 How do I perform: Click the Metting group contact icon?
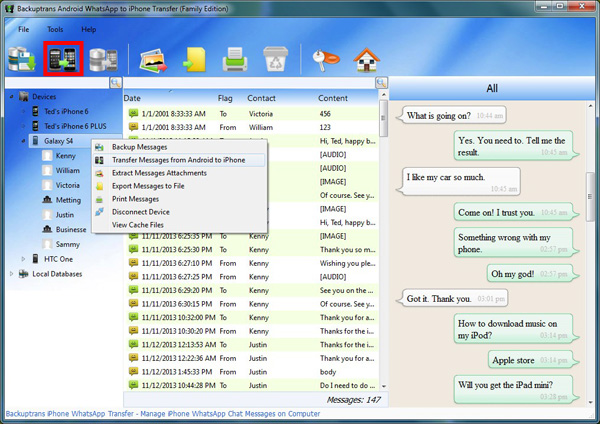click(47, 200)
